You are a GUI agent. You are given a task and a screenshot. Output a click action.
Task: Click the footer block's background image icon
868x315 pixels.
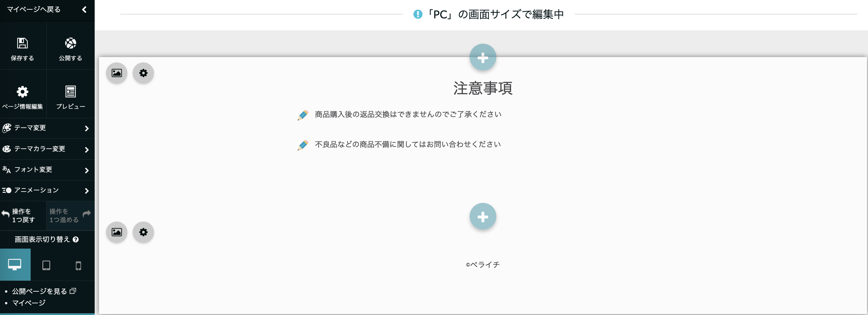point(117,232)
